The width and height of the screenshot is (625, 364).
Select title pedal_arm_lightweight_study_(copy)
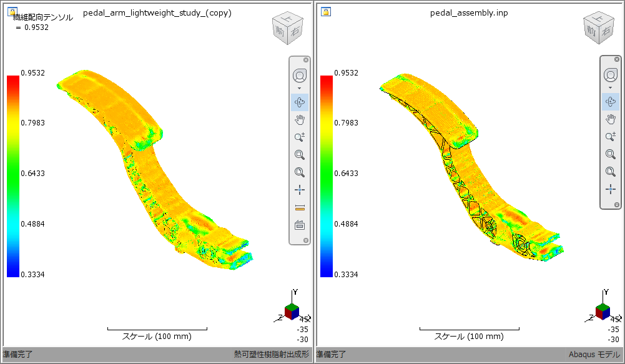tap(157, 12)
